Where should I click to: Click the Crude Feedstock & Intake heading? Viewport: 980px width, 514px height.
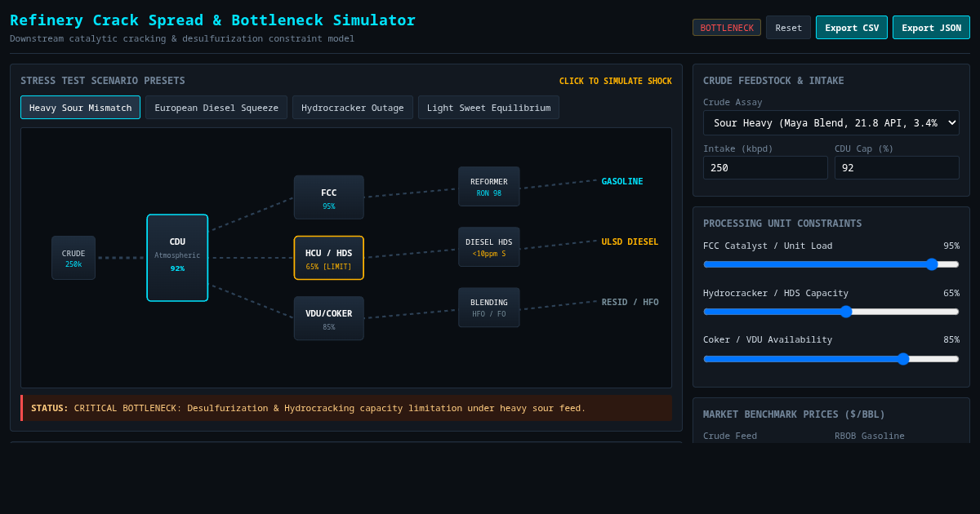(773, 81)
